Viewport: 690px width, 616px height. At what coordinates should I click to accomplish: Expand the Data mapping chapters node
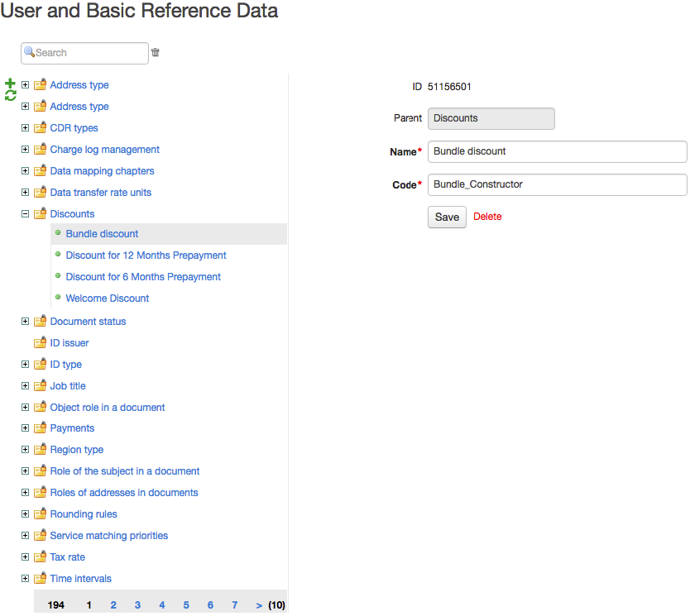pos(25,170)
